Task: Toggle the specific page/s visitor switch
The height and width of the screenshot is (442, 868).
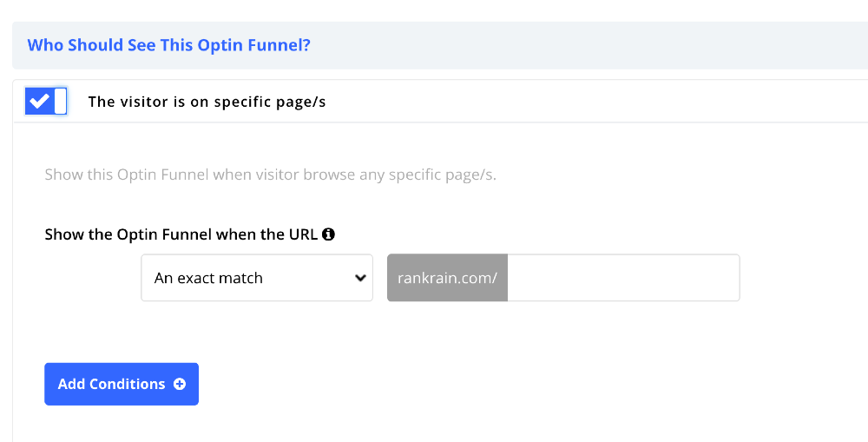Action: coord(46,102)
